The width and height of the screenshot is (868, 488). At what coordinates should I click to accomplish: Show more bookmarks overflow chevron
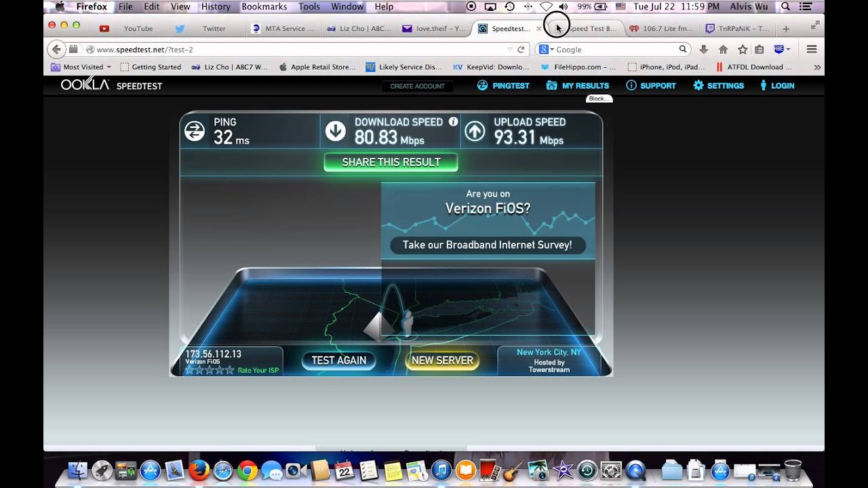pos(817,67)
